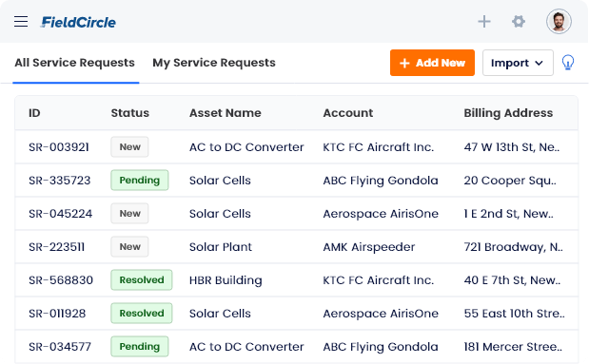Select AC to DC Converter in SR-003921 row
Image resolution: width=589 pixels, height=364 pixels.
point(246,147)
